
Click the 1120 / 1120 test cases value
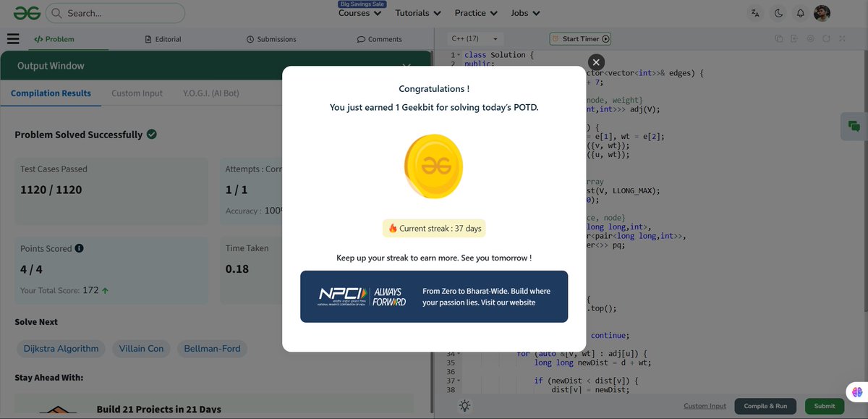coord(51,190)
